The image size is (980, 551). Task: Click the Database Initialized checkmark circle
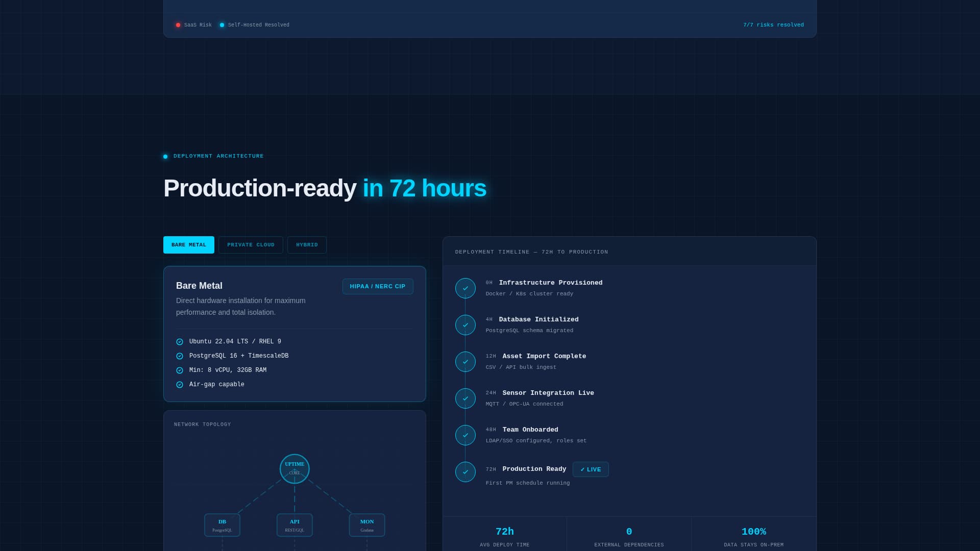(x=465, y=325)
